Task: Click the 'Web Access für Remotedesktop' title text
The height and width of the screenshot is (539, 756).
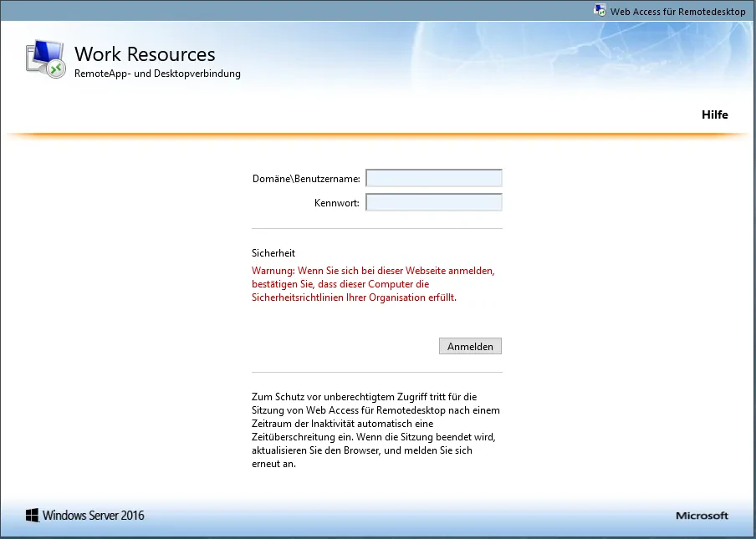Action: coord(678,12)
